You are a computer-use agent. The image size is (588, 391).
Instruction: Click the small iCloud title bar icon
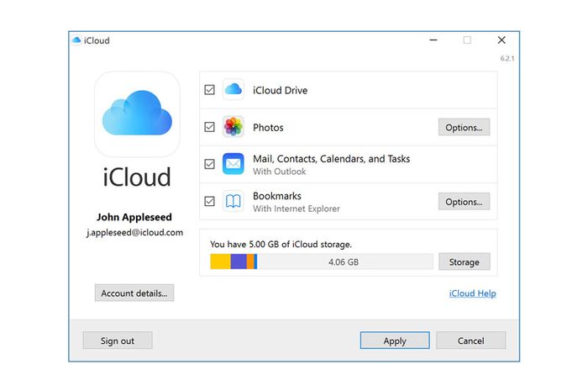point(77,40)
